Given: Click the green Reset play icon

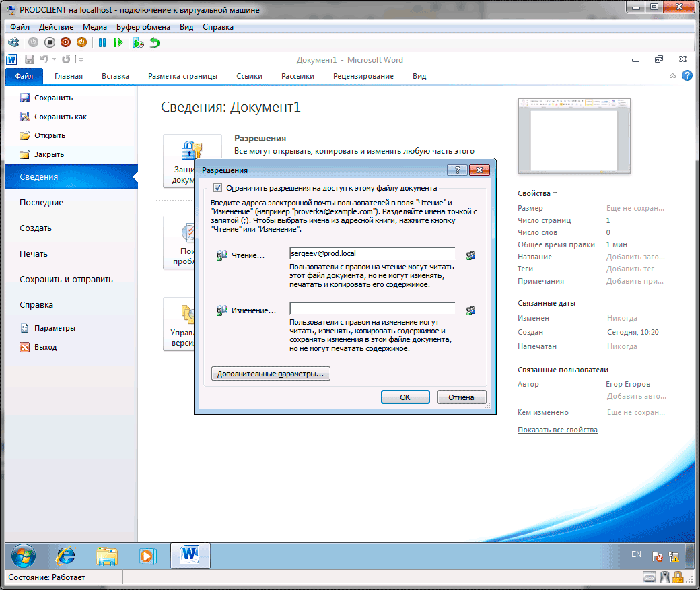Looking at the screenshot, I should [118, 42].
